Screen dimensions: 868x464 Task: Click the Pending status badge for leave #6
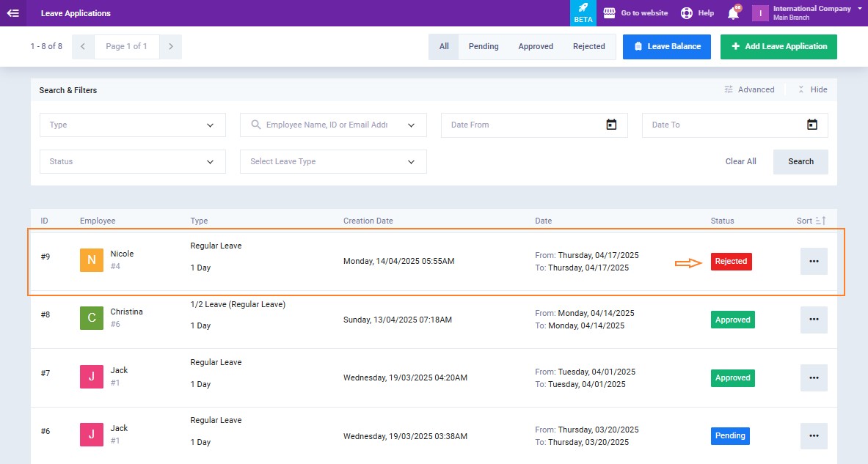pyautogui.click(x=730, y=436)
